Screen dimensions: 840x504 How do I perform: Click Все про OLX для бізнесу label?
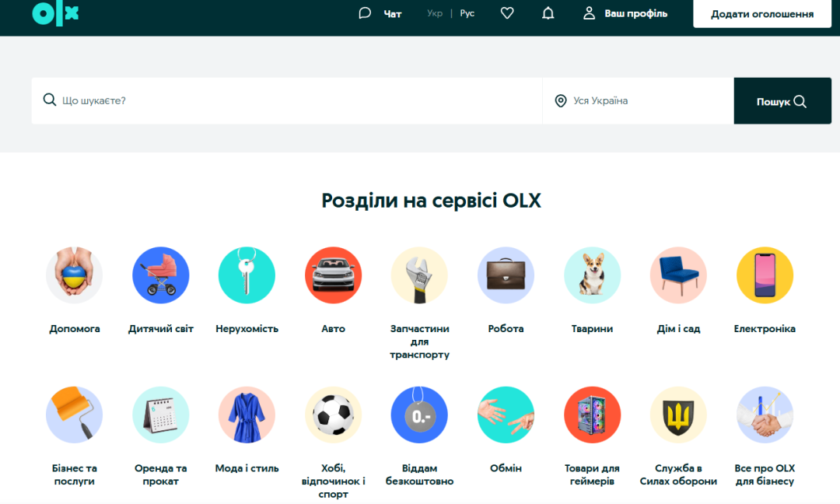point(765,474)
